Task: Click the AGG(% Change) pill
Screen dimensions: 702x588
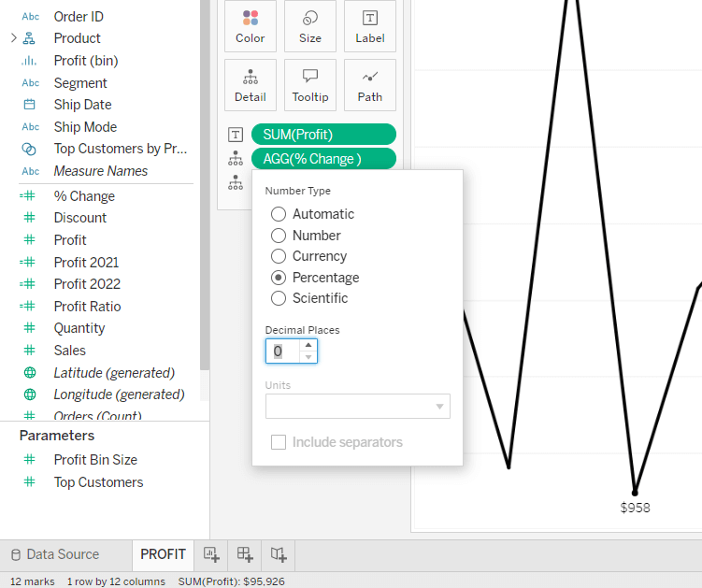Action: click(x=323, y=159)
